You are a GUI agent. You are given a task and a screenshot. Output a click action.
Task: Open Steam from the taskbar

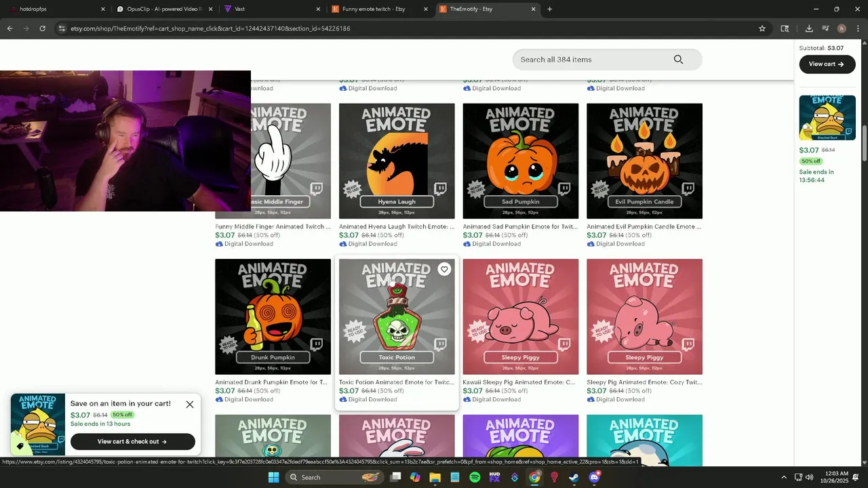click(x=574, y=477)
